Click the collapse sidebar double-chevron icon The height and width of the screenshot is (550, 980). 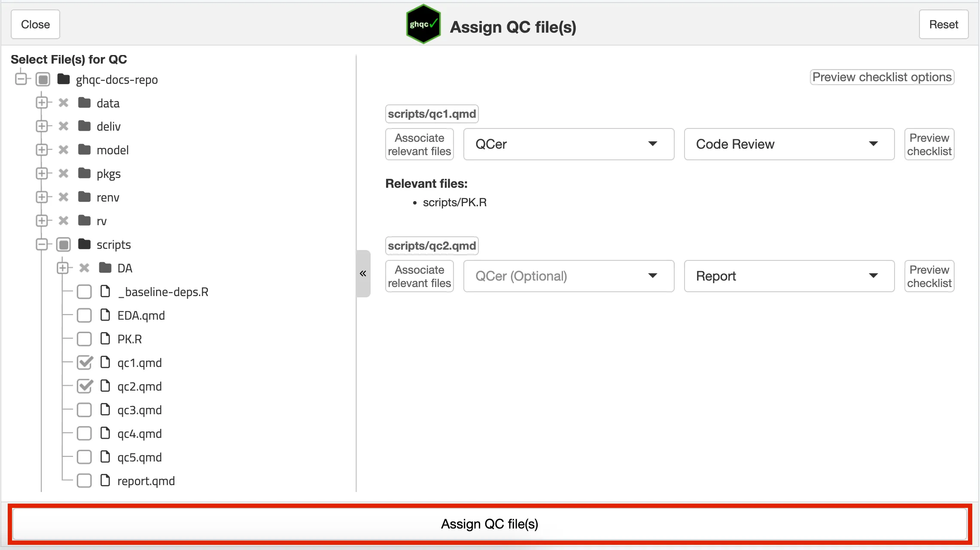click(363, 274)
